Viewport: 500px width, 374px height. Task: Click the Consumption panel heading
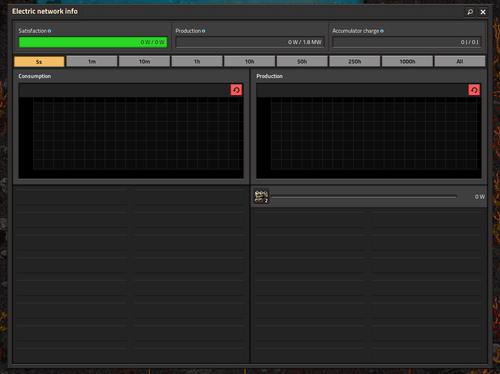35,76
